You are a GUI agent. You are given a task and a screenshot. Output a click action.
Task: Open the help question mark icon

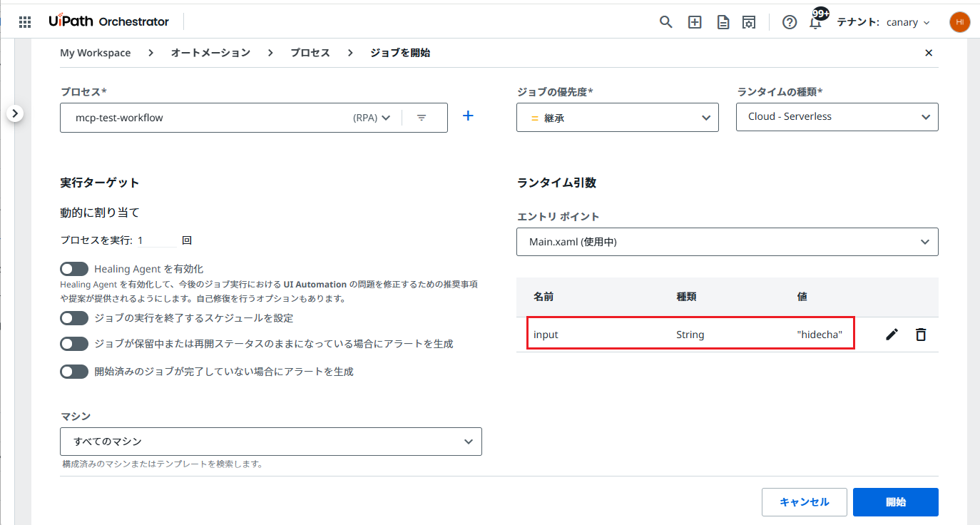(790, 22)
